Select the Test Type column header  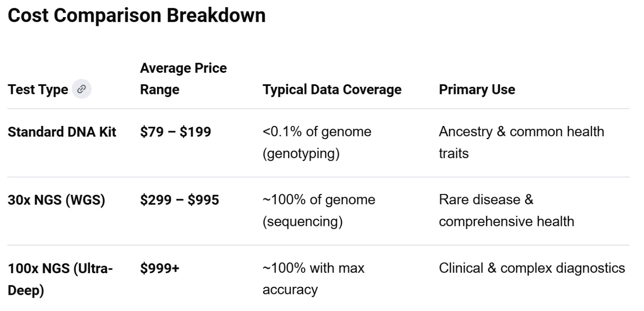pyautogui.click(x=38, y=90)
